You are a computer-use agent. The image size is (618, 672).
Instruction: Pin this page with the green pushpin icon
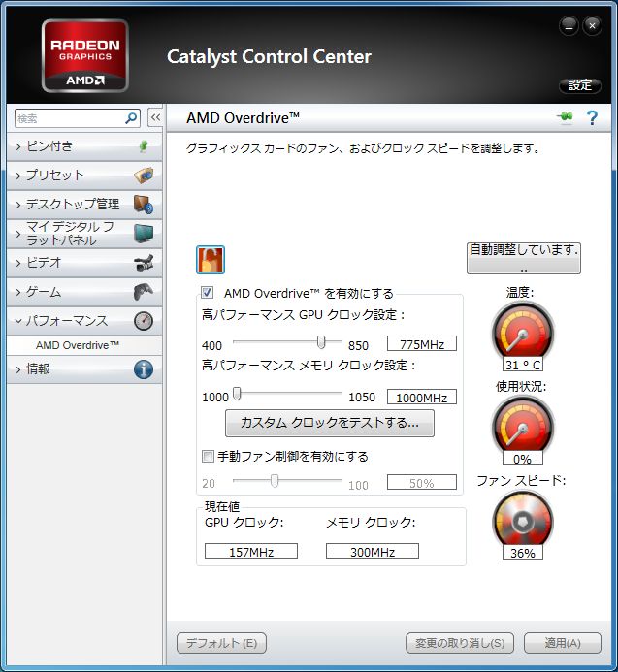pos(566,117)
